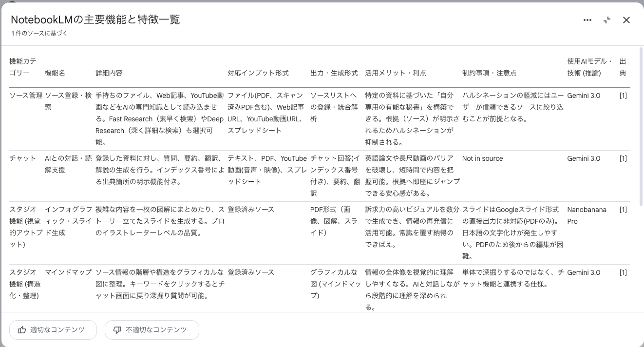
Task: Click the 複雑な内容を一枚の図解 detail cell
Action: tap(160, 221)
